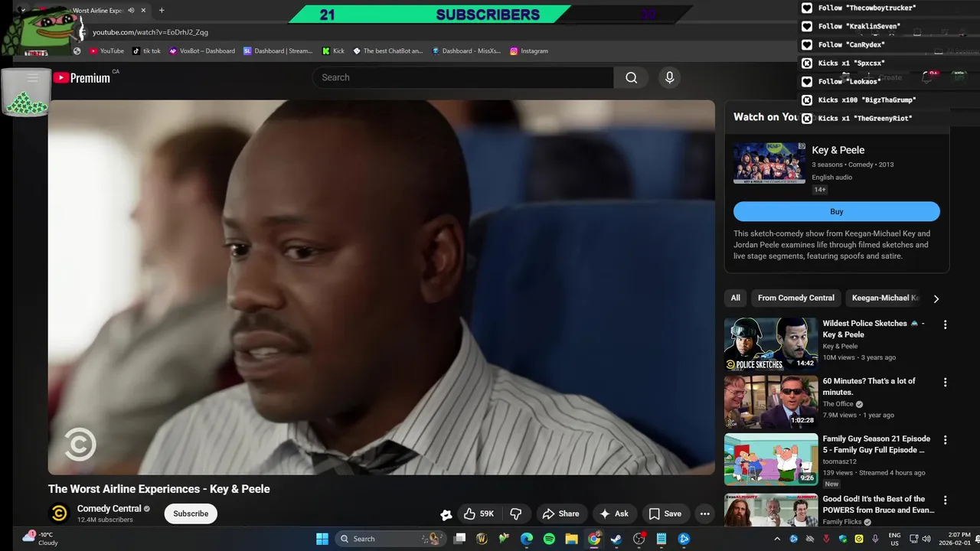Click the Ask button
This screenshot has width=980, height=551.
614,514
